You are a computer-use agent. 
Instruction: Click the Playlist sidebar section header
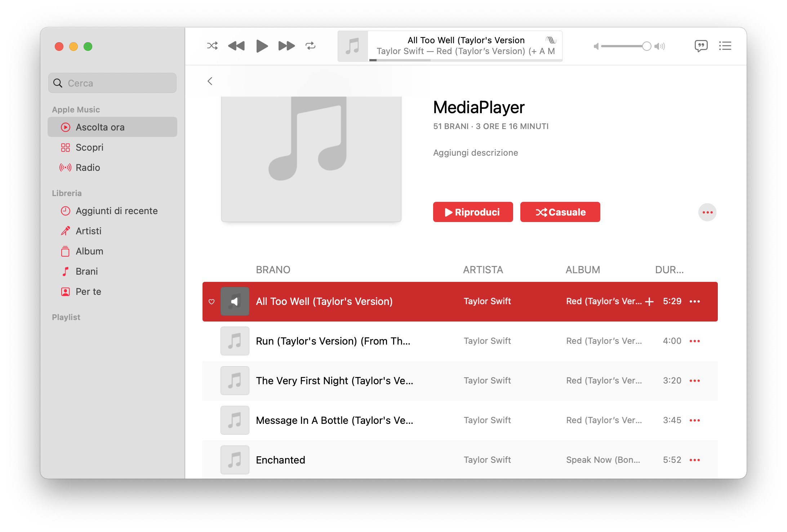[x=66, y=317]
